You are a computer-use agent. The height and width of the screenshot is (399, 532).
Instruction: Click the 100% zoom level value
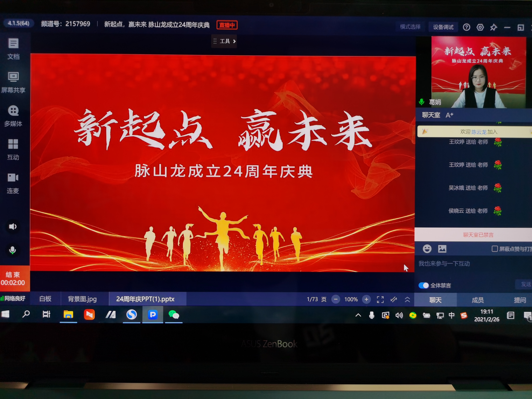coord(351,299)
